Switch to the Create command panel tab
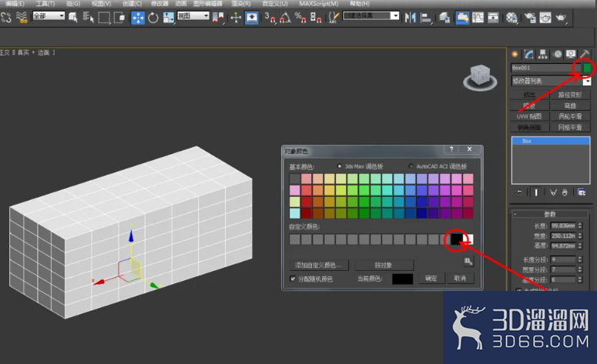This screenshot has height=364, width=597. click(515, 55)
